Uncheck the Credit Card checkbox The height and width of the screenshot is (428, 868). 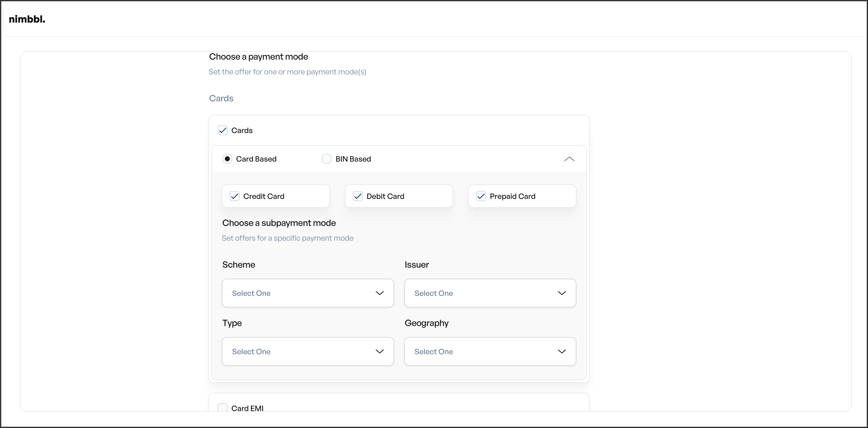tap(235, 196)
